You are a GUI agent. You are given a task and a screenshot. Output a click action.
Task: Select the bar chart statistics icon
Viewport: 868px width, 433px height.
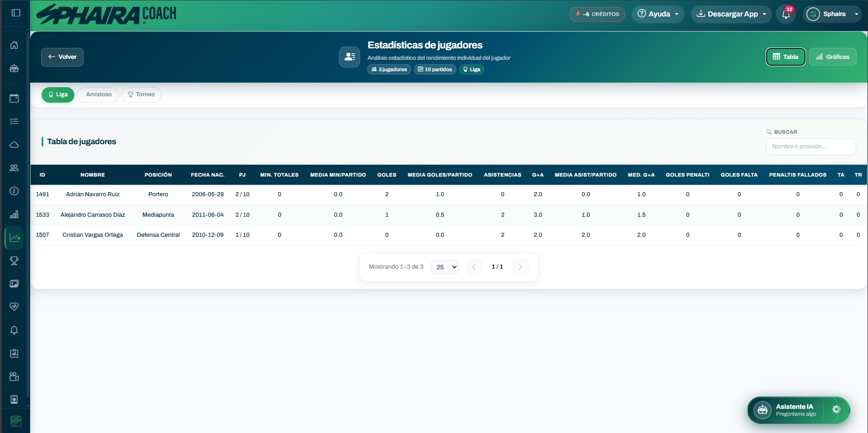click(x=14, y=214)
